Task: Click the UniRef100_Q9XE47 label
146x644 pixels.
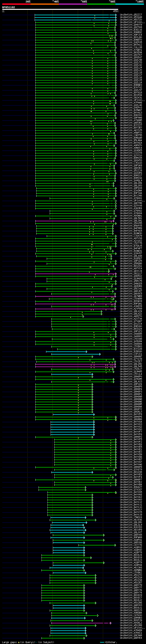Action: tap(131, 58)
